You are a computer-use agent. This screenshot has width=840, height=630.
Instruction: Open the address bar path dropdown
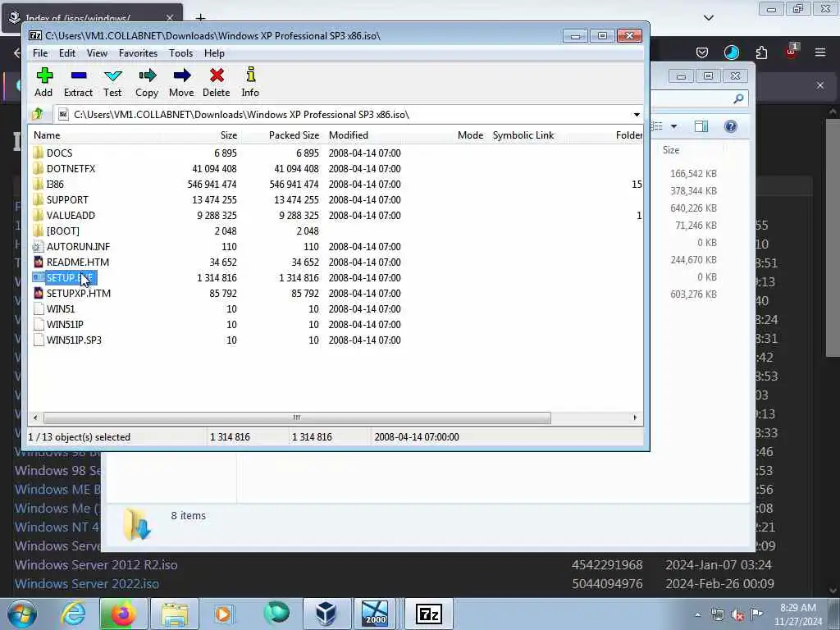pos(637,115)
